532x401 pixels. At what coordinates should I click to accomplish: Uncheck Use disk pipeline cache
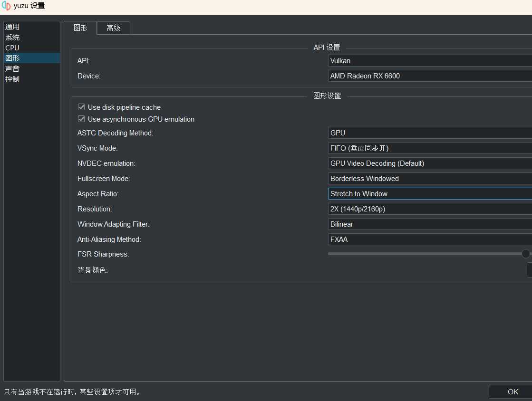click(81, 107)
